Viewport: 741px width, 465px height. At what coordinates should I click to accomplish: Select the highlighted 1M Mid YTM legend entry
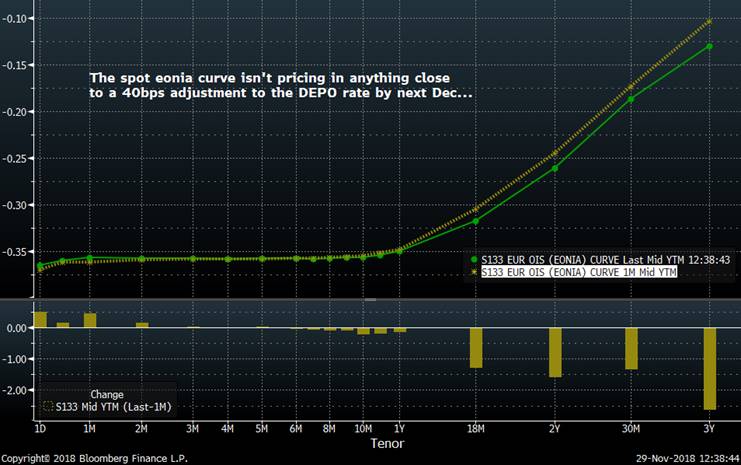pos(579,272)
